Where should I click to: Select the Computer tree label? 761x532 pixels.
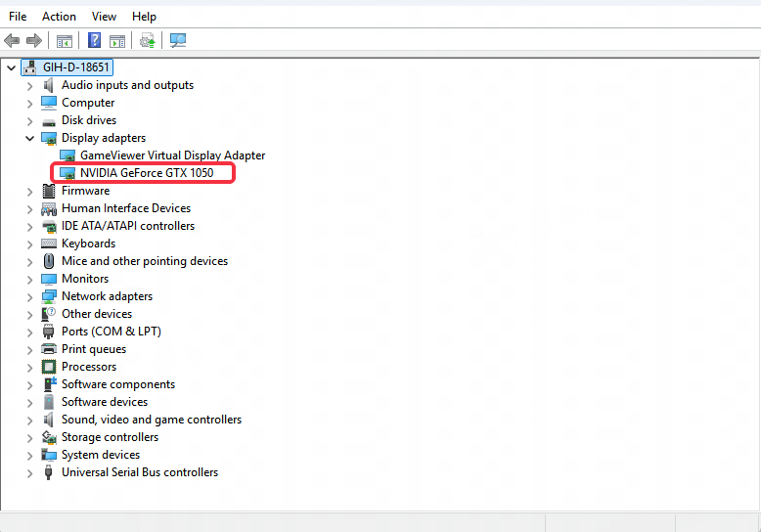click(88, 103)
